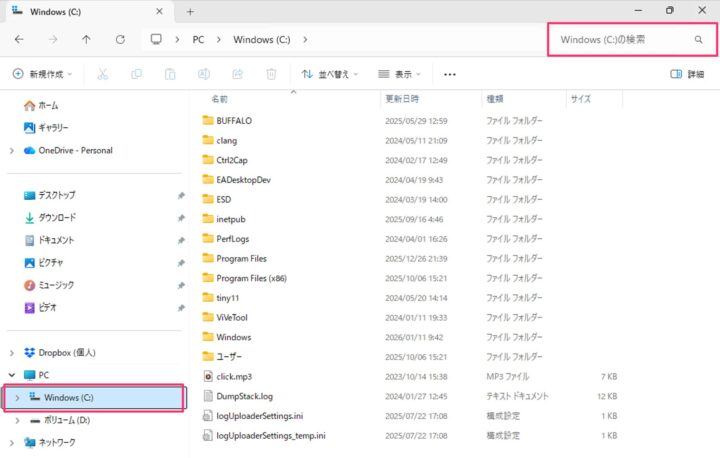Image resolution: width=720 pixels, height=458 pixels.
Task: Open the 表示 view dropdown
Action: pos(400,74)
